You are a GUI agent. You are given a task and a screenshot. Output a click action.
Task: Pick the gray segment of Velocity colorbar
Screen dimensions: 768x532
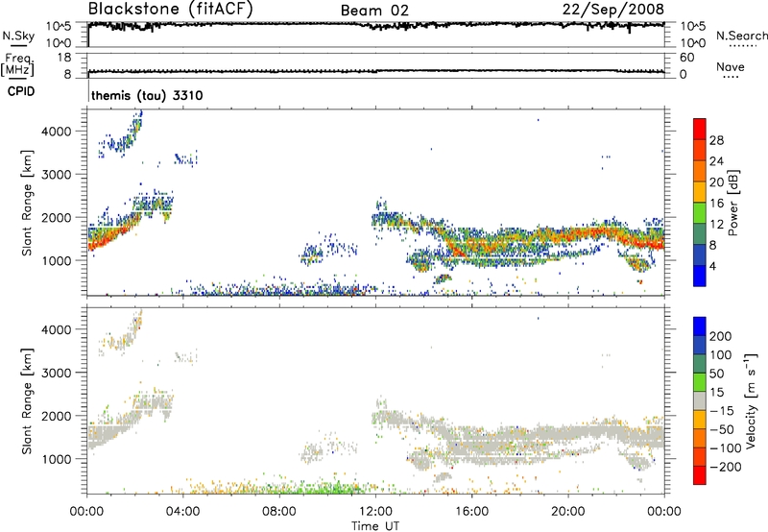700,401
